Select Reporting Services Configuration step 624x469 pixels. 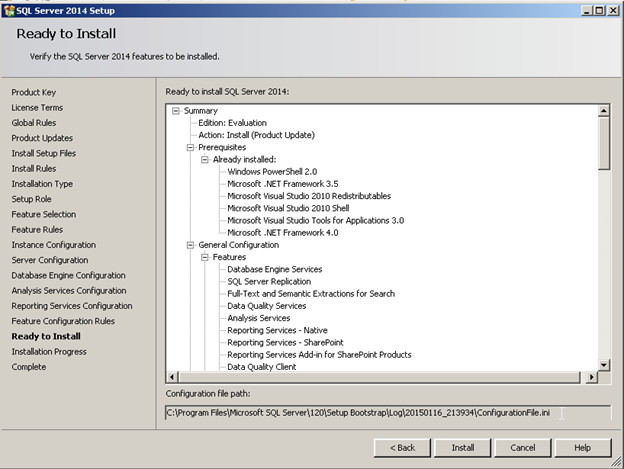(72, 306)
